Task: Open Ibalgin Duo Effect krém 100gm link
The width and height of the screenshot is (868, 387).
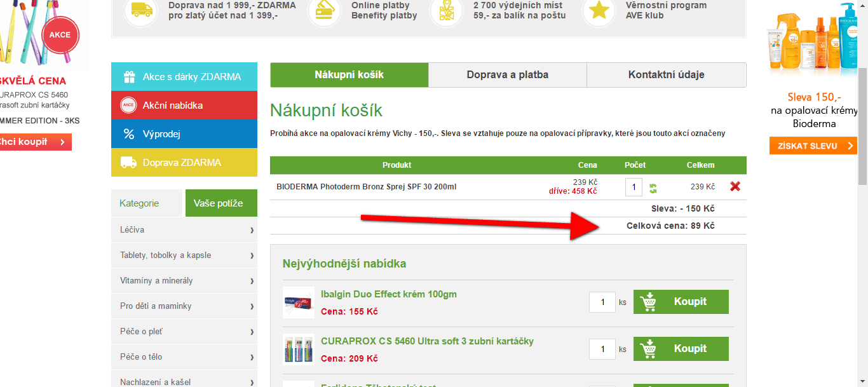Action: coord(389,294)
